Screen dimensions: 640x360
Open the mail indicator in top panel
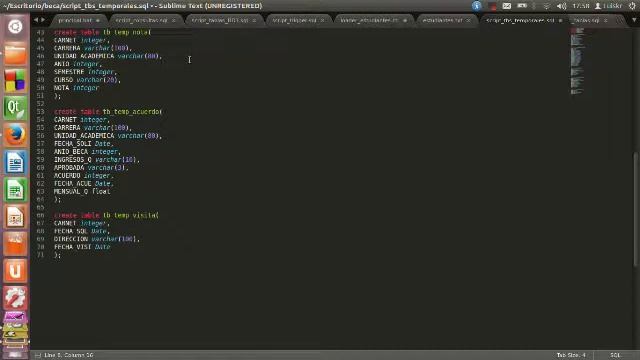507,6
